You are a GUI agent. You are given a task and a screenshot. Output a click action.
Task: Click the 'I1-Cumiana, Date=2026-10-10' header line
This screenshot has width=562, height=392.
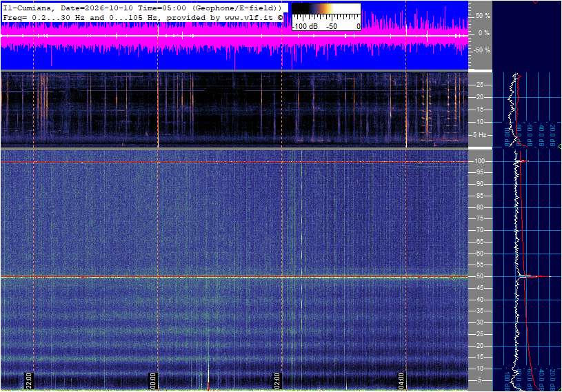click(x=142, y=8)
